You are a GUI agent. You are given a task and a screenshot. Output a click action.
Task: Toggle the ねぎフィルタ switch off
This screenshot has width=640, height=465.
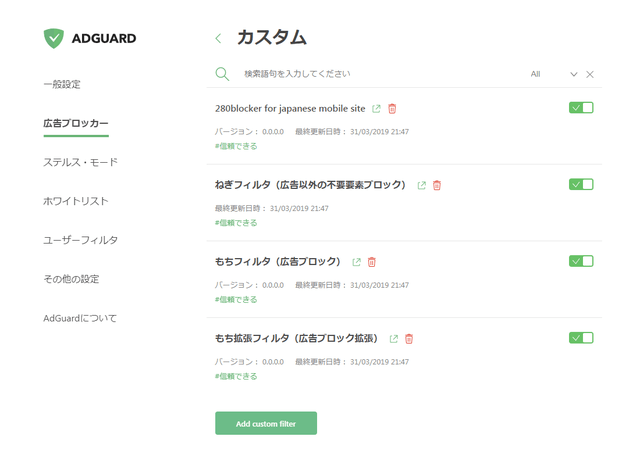(x=581, y=185)
